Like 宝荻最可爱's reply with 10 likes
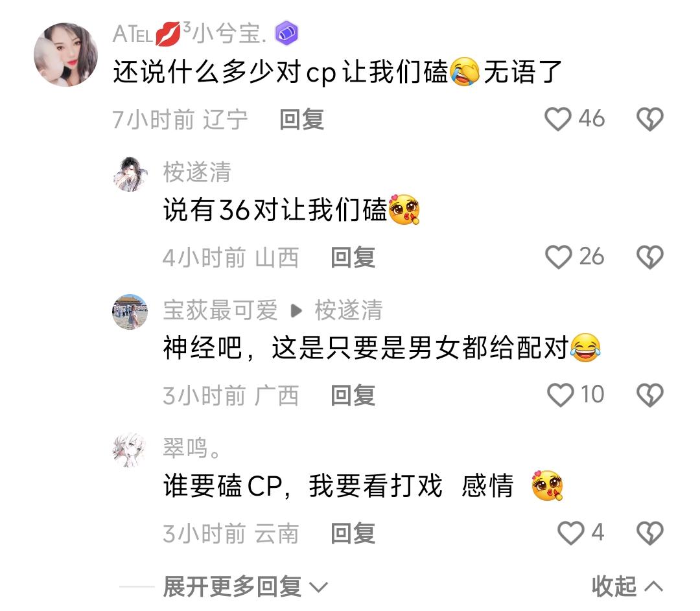This screenshot has width=700, height=611. (x=560, y=395)
